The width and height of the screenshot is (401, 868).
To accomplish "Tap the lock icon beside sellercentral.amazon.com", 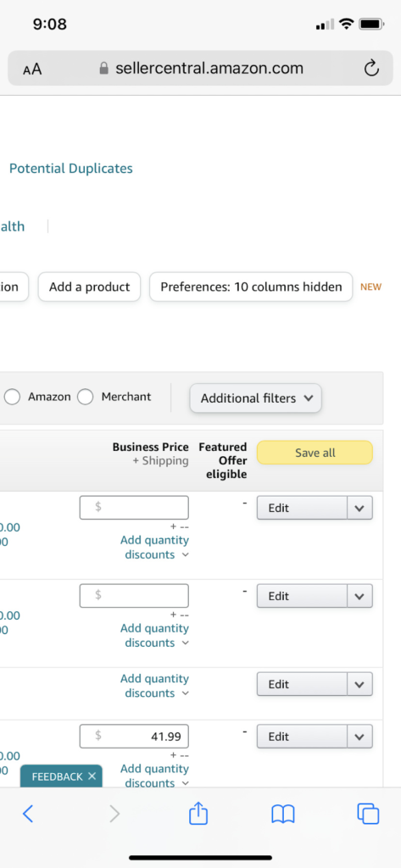I will 103,68.
